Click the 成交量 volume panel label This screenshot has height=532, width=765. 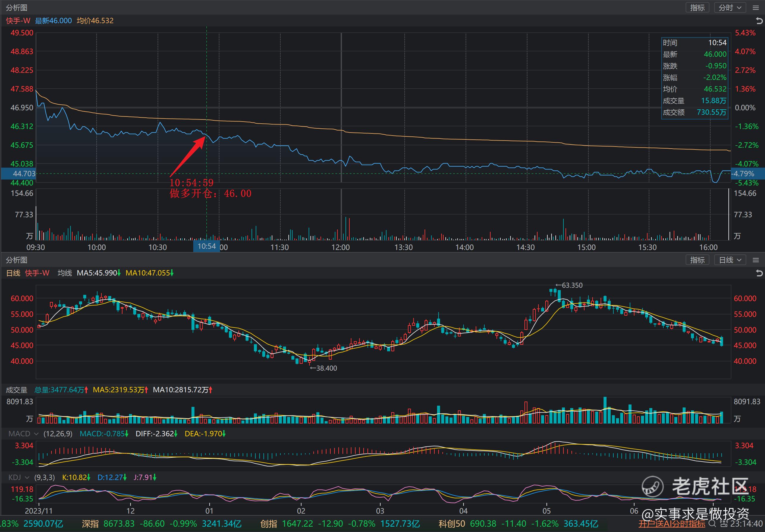17,390
